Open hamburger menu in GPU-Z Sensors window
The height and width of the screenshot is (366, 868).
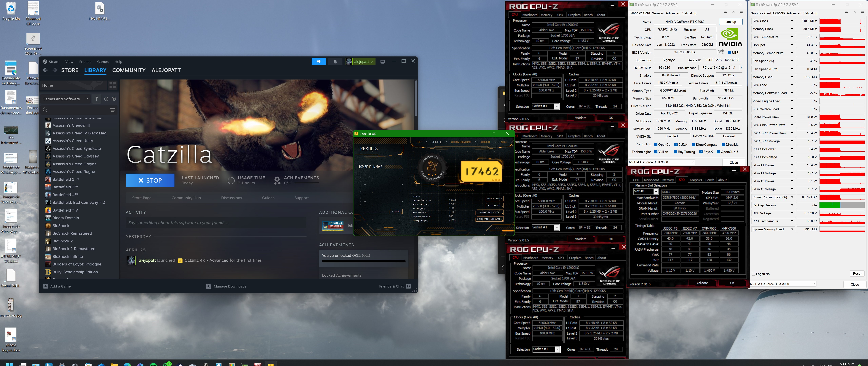862,13
